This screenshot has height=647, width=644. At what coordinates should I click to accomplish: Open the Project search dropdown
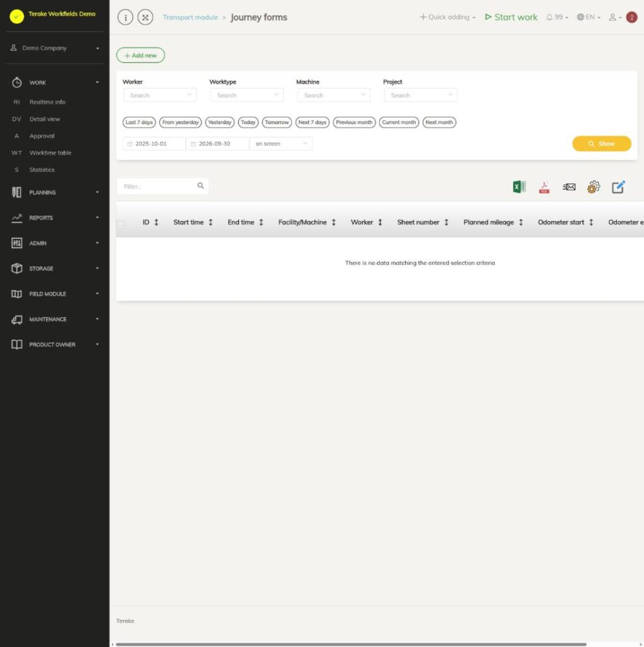pyautogui.click(x=421, y=95)
